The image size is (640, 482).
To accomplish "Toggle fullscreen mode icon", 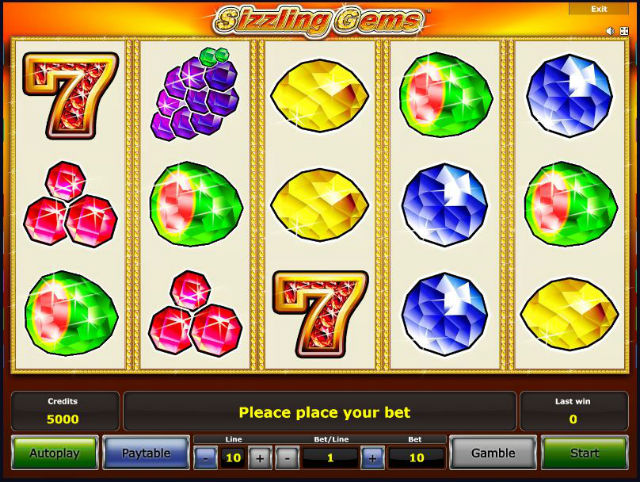I will (x=624, y=31).
